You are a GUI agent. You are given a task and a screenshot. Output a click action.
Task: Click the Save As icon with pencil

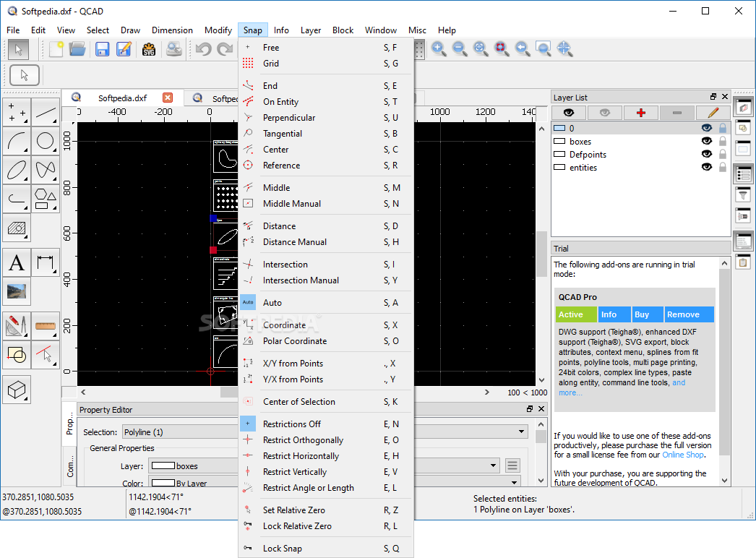[x=124, y=48]
